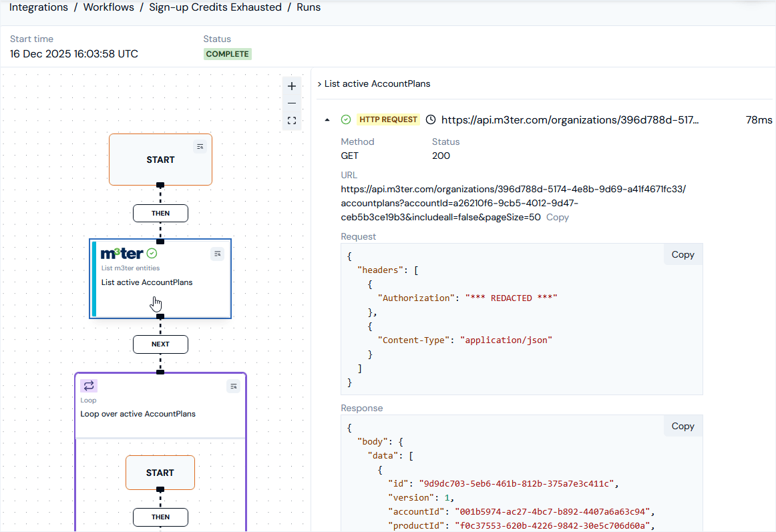
Task: Open Sign-up Credits Exhausted breadcrumb
Action: click(215, 7)
